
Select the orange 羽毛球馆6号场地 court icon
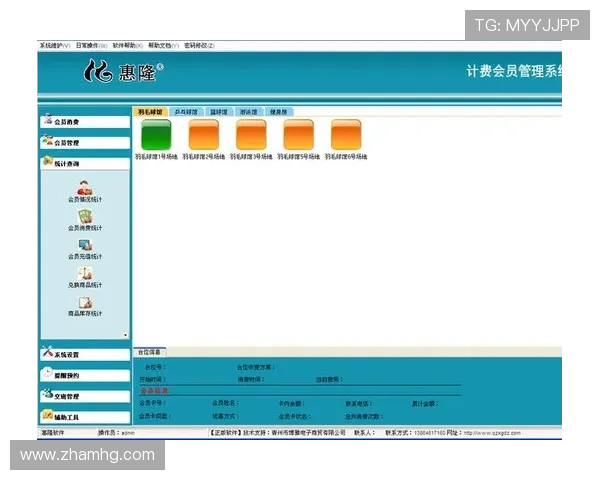tap(346, 135)
